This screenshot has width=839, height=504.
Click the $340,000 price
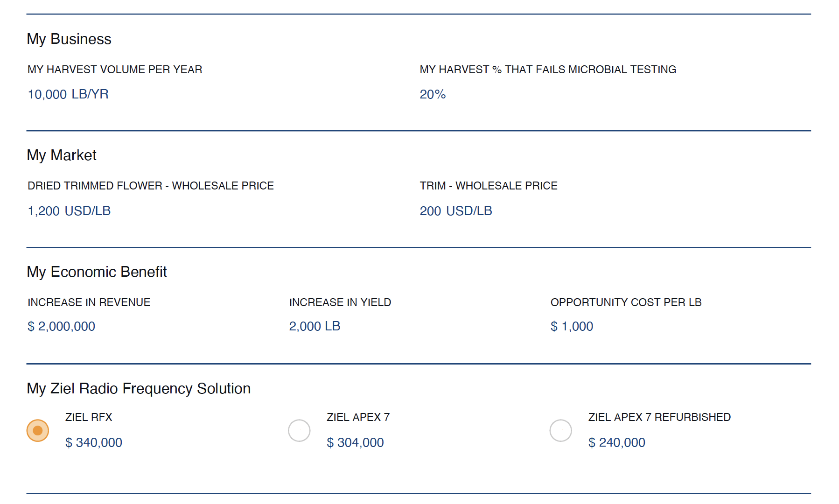(94, 442)
